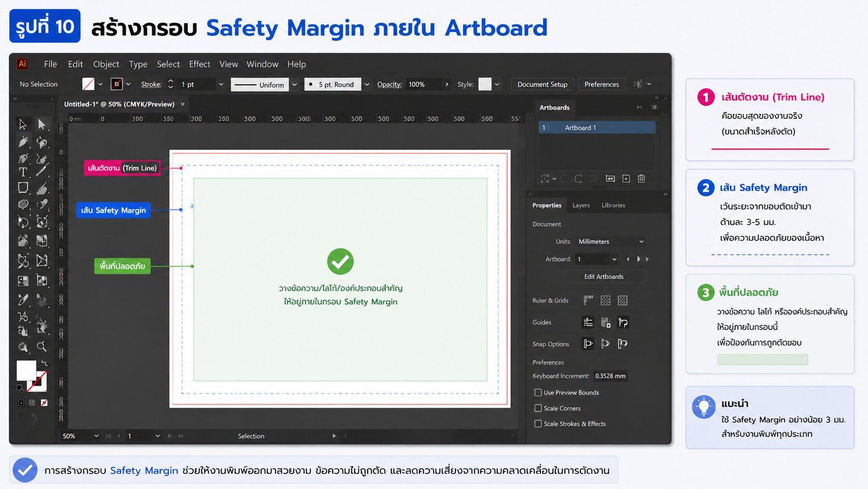
Task: Expand the Opacity 100% arrow
Action: 446,84
